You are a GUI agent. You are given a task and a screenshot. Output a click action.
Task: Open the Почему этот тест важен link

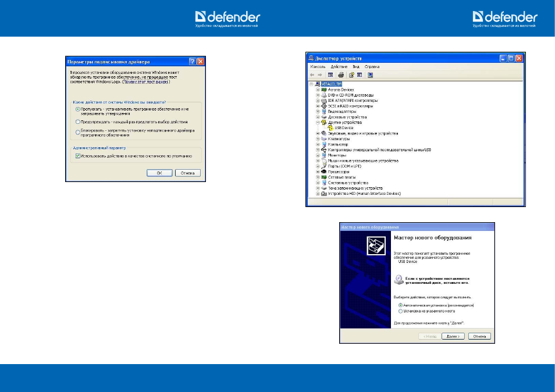(145, 82)
